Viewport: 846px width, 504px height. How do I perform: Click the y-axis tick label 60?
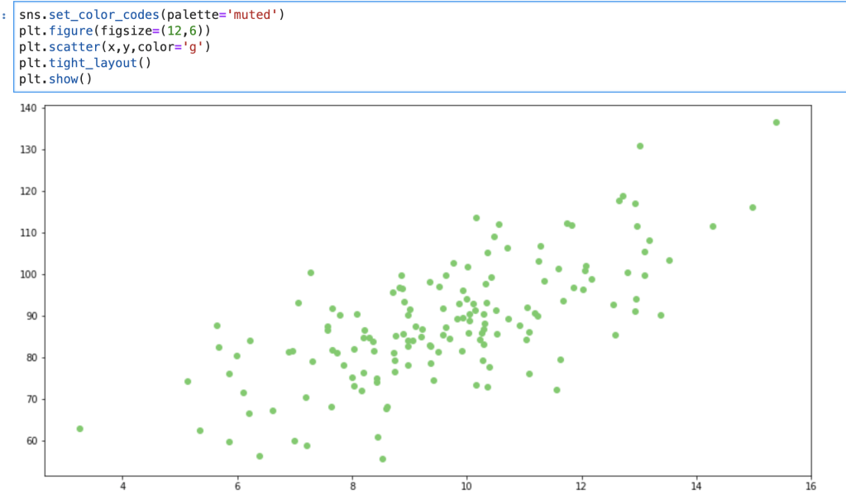click(x=31, y=441)
